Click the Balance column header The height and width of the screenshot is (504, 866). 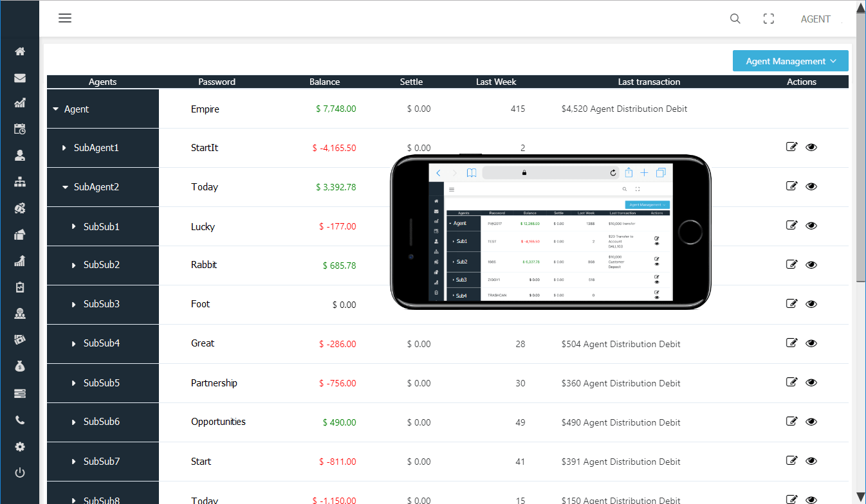click(324, 82)
